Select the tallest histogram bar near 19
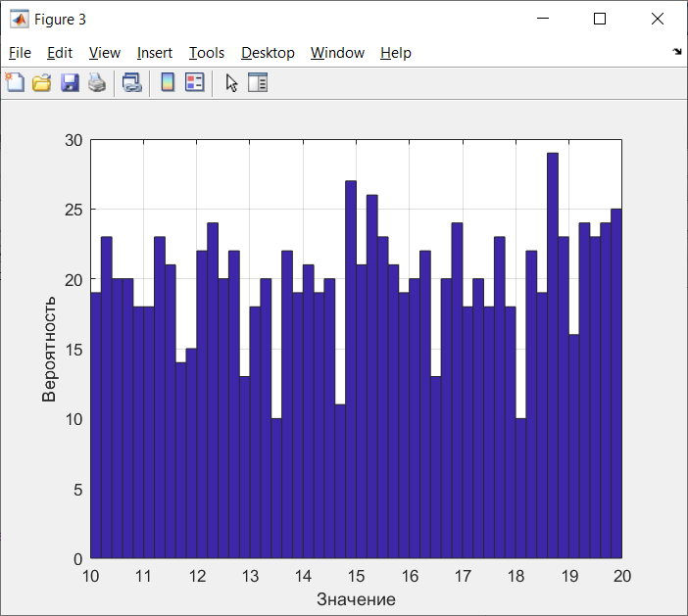 click(x=553, y=355)
